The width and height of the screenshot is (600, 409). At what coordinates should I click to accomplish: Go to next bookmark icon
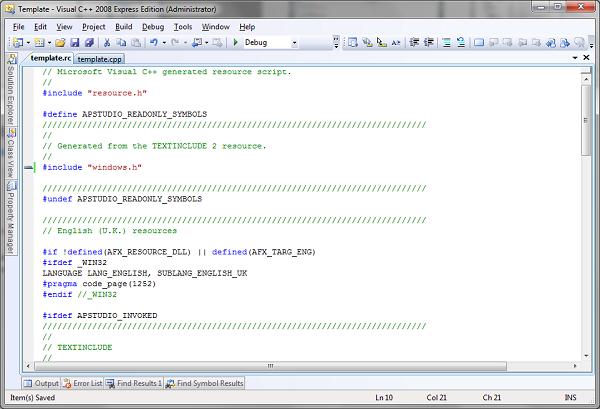pos(508,42)
